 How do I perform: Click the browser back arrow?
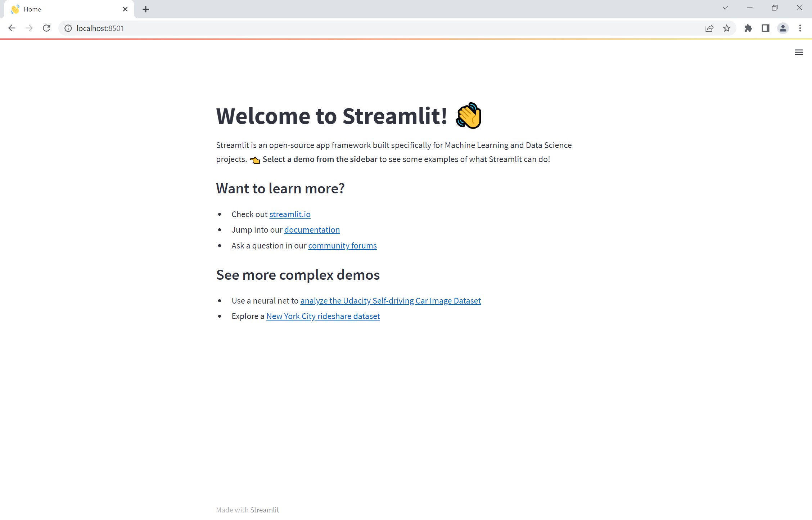(12, 28)
